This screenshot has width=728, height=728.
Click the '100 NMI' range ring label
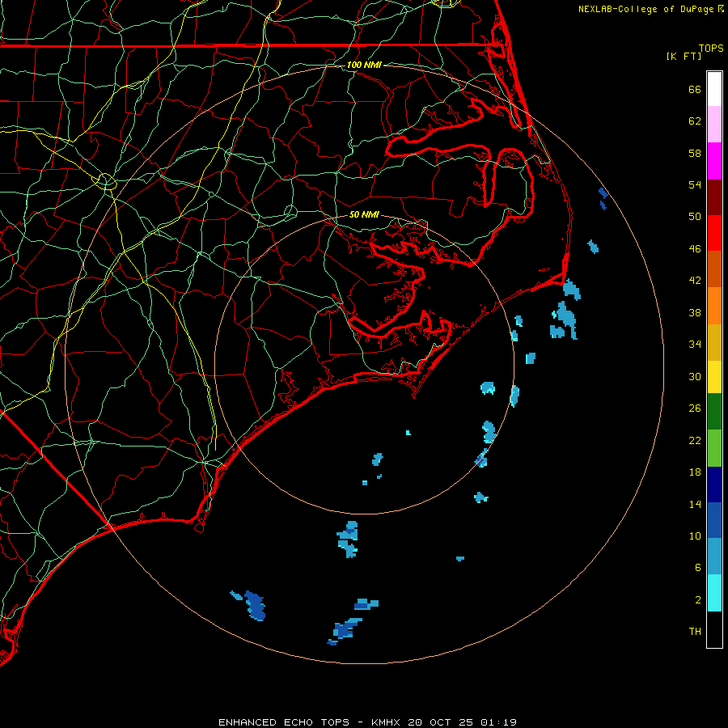[364, 65]
